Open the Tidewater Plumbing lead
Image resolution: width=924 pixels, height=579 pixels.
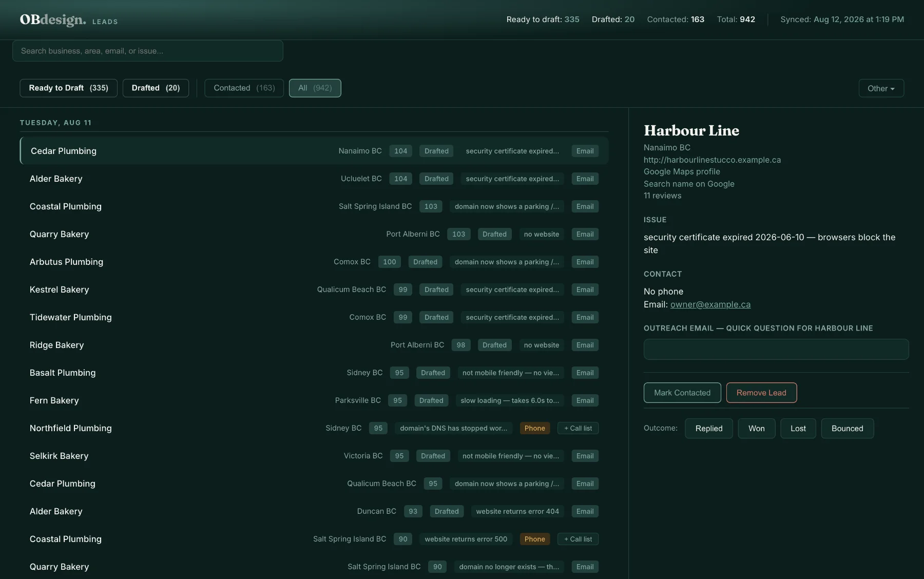(314, 317)
